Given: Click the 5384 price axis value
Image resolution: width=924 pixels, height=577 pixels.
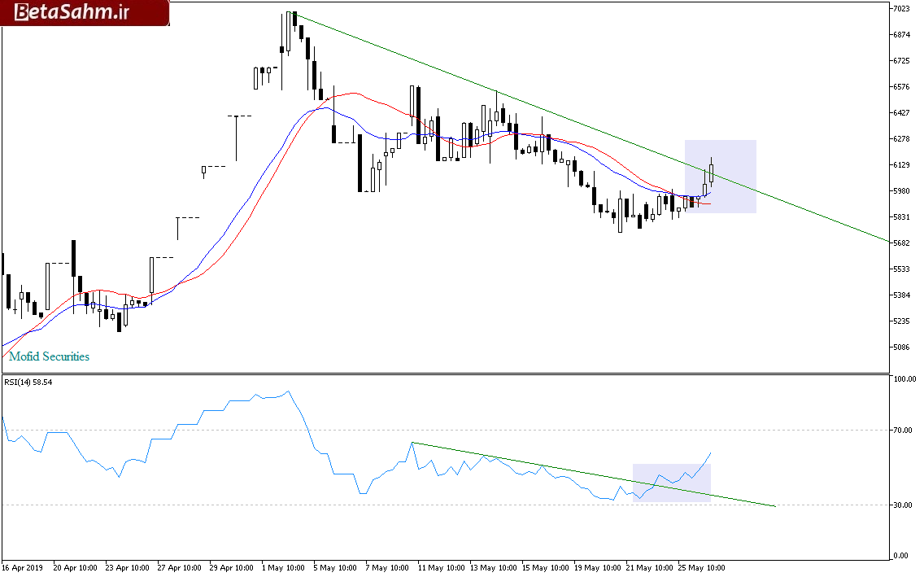Looking at the screenshot, I should coord(901,295).
